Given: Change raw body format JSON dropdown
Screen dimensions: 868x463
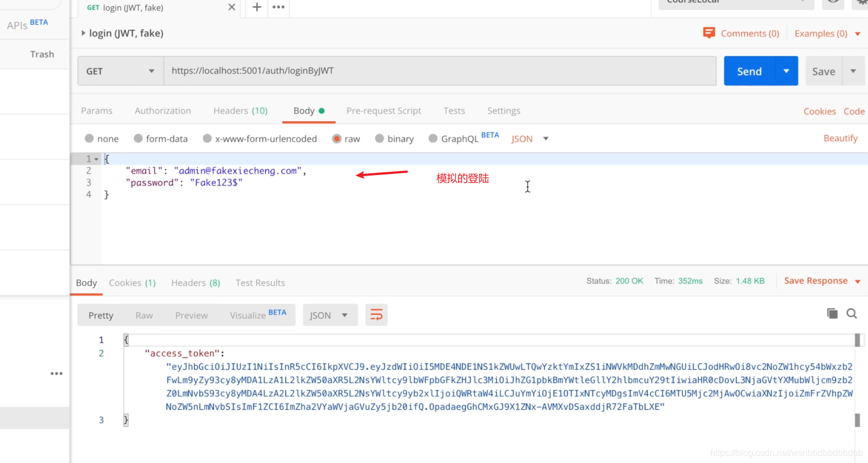Looking at the screenshot, I should pyautogui.click(x=530, y=139).
